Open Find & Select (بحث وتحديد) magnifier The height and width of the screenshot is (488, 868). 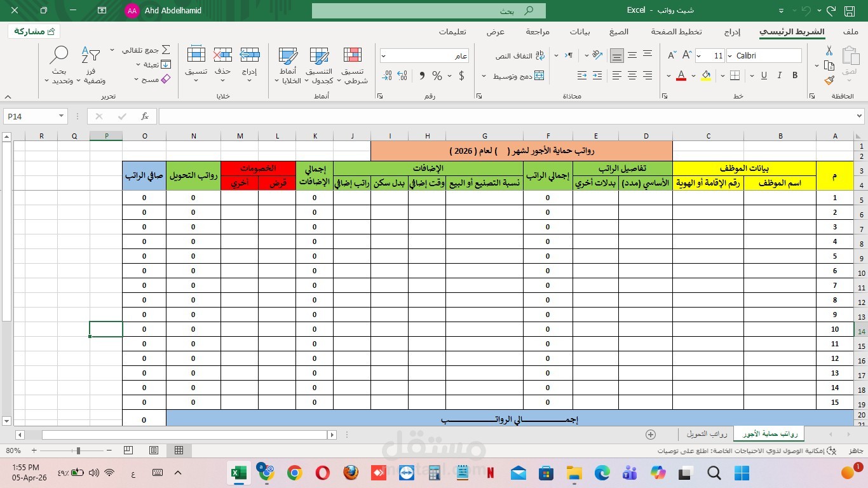tap(59, 65)
